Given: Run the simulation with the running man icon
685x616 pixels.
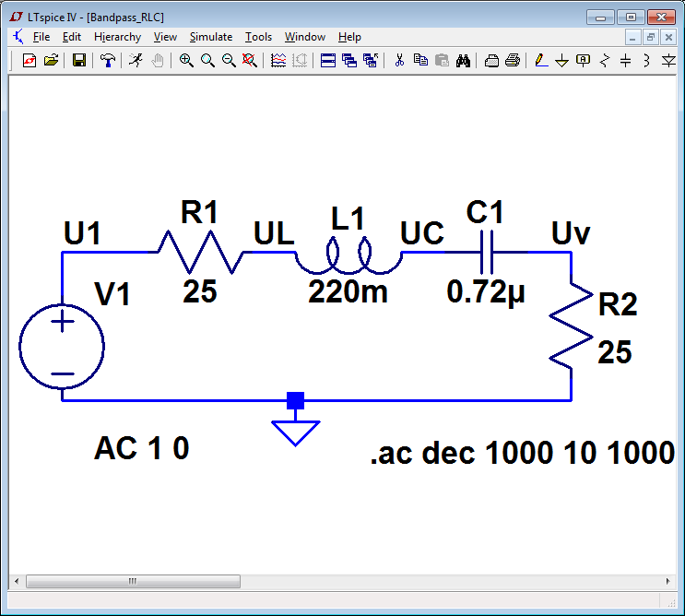Looking at the screenshot, I should [x=136, y=60].
